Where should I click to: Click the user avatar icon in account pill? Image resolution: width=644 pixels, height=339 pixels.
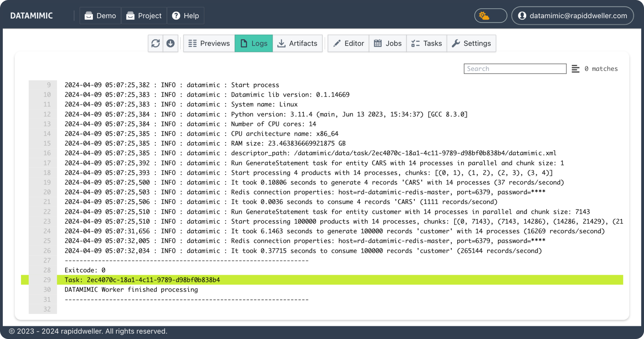pos(522,15)
